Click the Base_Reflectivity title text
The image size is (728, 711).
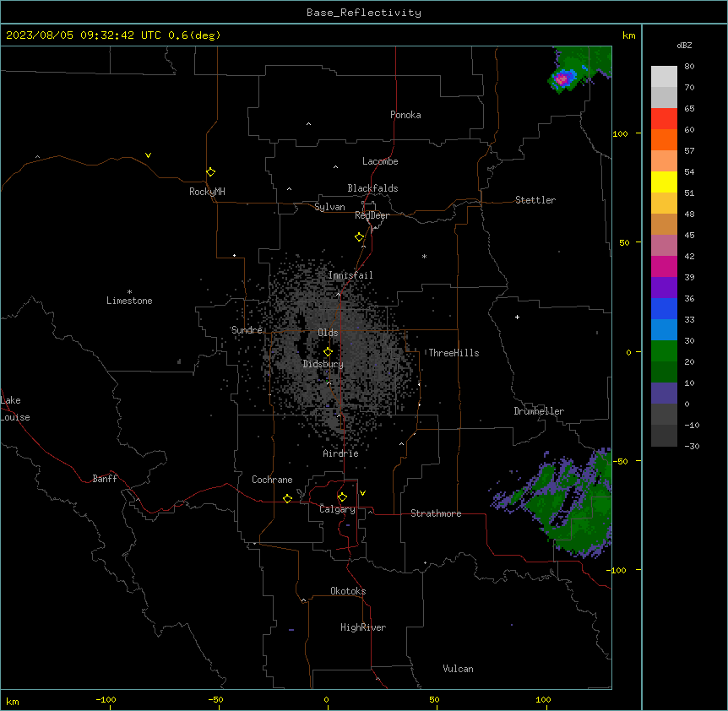[x=364, y=13]
